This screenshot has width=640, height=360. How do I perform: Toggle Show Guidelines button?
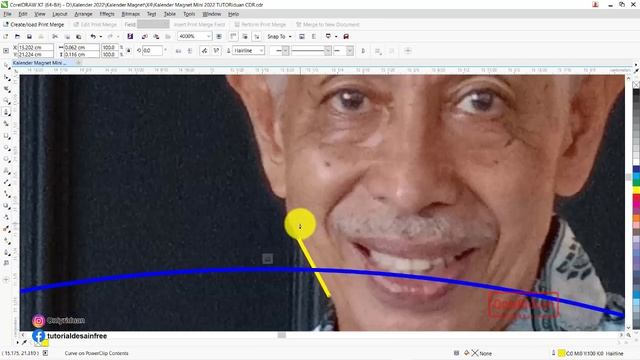point(257,36)
